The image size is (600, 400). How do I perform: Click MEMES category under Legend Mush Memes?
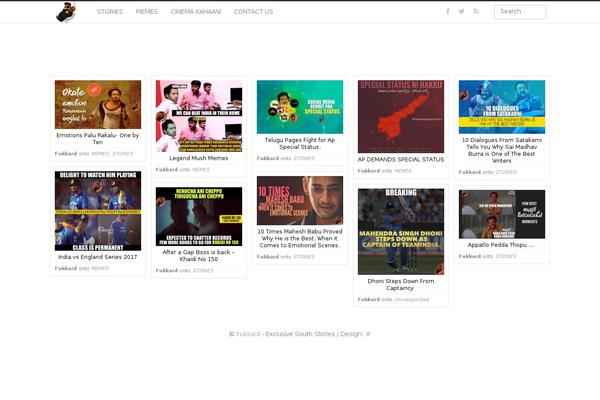click(201, 170)
